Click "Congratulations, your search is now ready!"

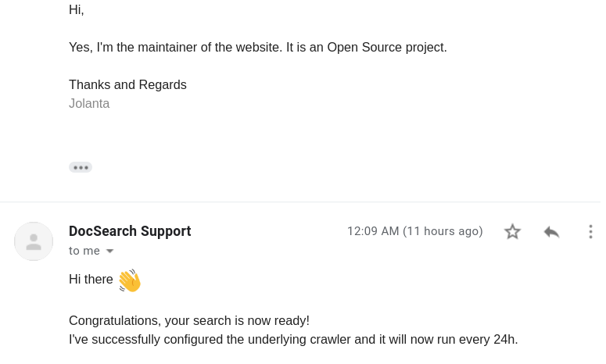point(189,320)
